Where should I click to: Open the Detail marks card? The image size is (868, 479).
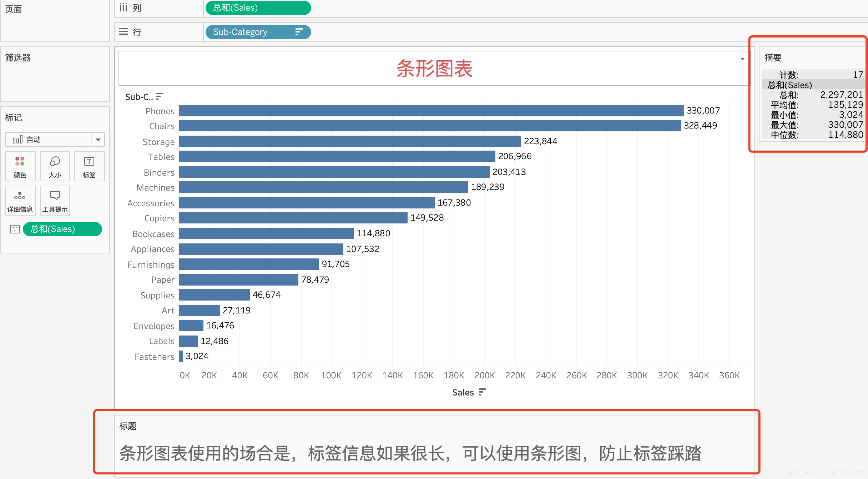[20, 201]
